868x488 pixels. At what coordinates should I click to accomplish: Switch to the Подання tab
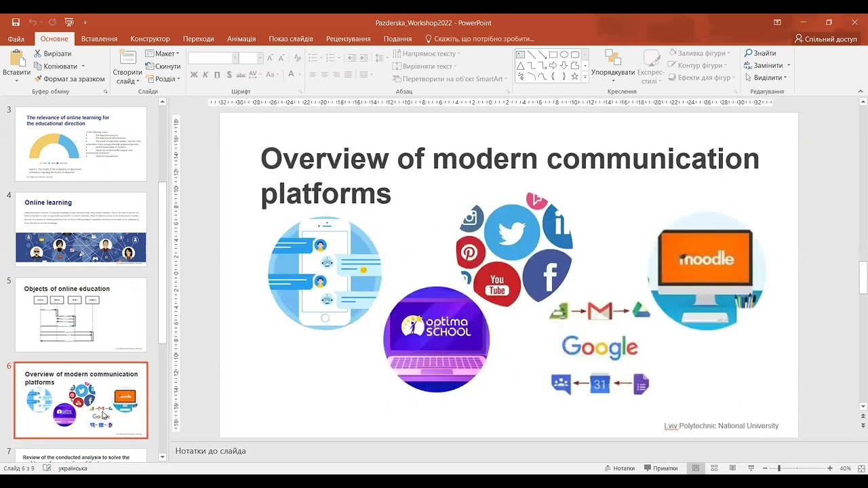pyautogui.click(x=397, y=39)
